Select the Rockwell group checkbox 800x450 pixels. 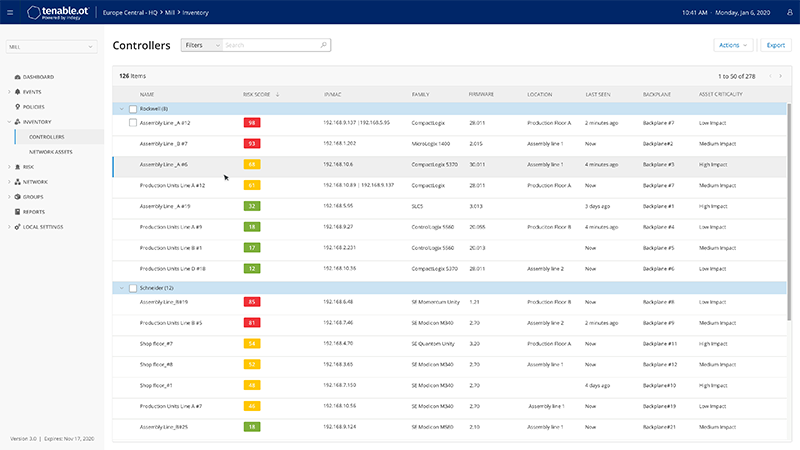click(133, 109)
